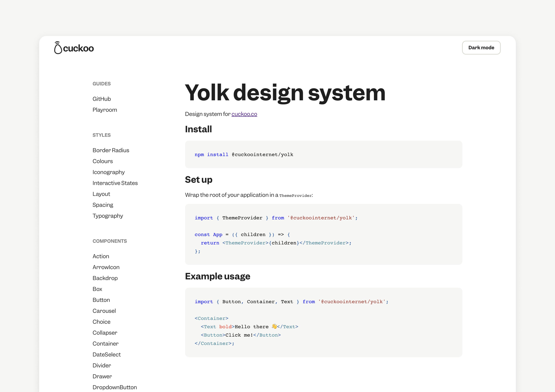
Task: Open the Action component page
Action: pos(101,256)
